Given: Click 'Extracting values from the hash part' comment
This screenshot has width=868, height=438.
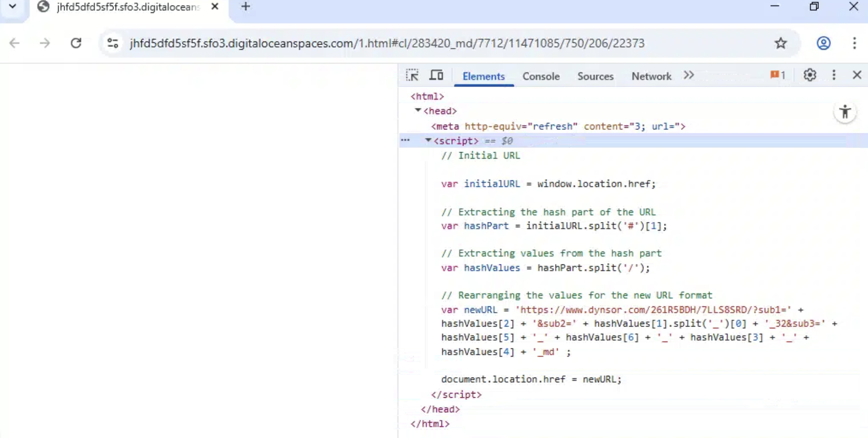Looking at the screenshot, I should point(551,253).
